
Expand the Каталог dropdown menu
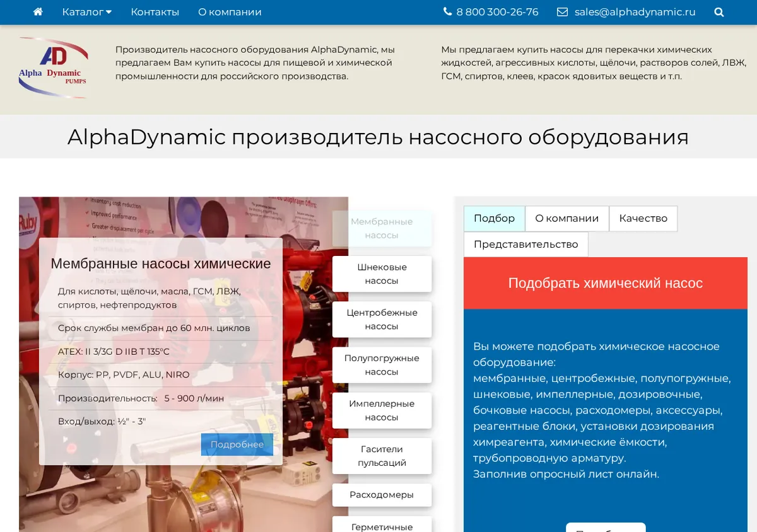tap(87, 12)
